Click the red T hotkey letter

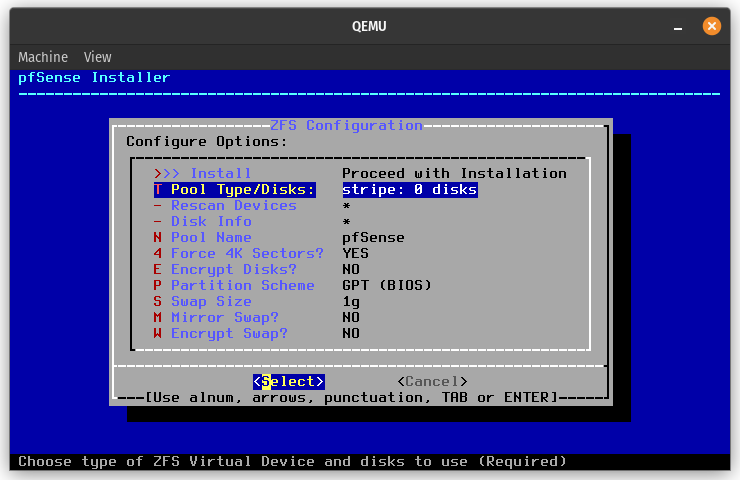click(x=158, y=190)
